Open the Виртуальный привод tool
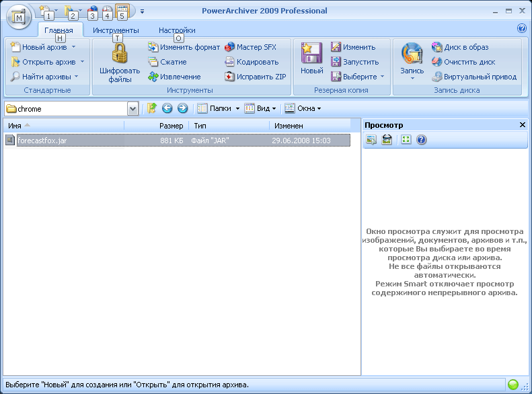Viewport: 532px width, 394px height. [x=474, y=77]
